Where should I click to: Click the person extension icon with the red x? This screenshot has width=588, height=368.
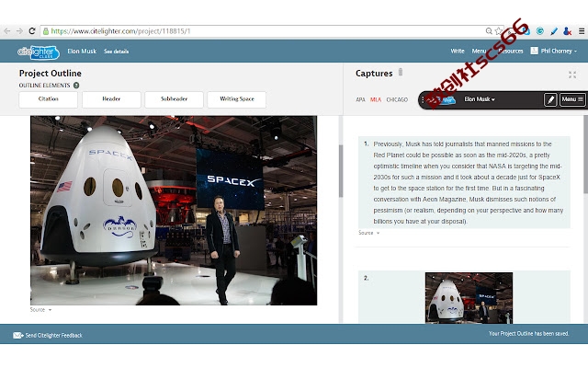tap(568, 31)
